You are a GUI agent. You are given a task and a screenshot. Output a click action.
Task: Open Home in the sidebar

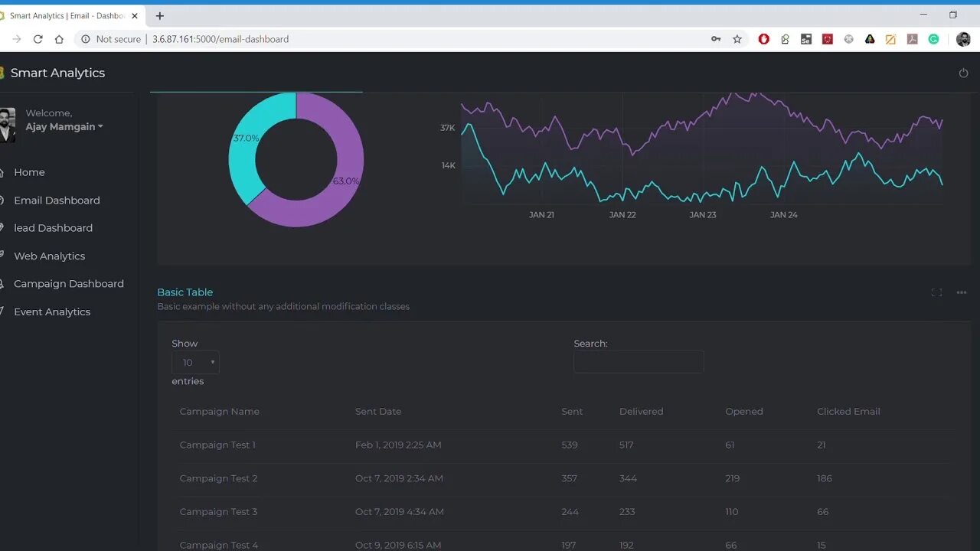[29, 172]
